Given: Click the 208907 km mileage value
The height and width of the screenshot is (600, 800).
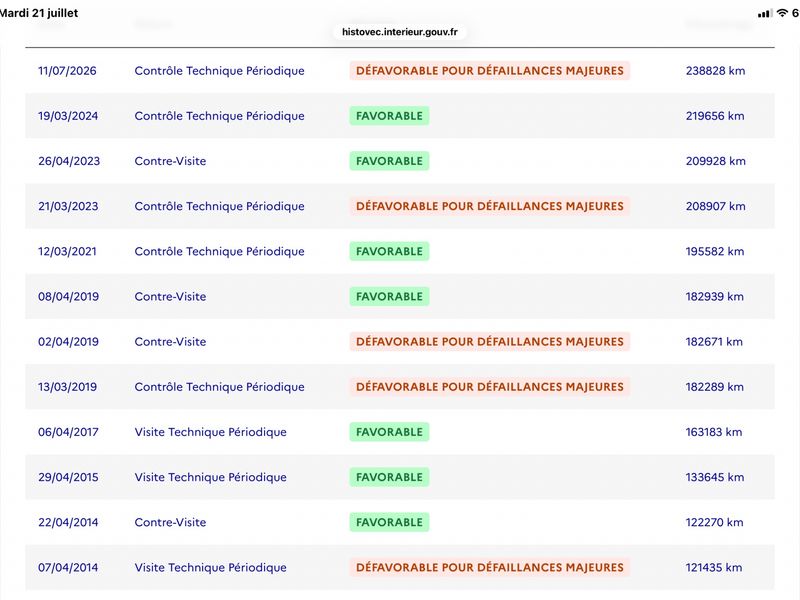Looking at the screenshot, I should [715, 206].
